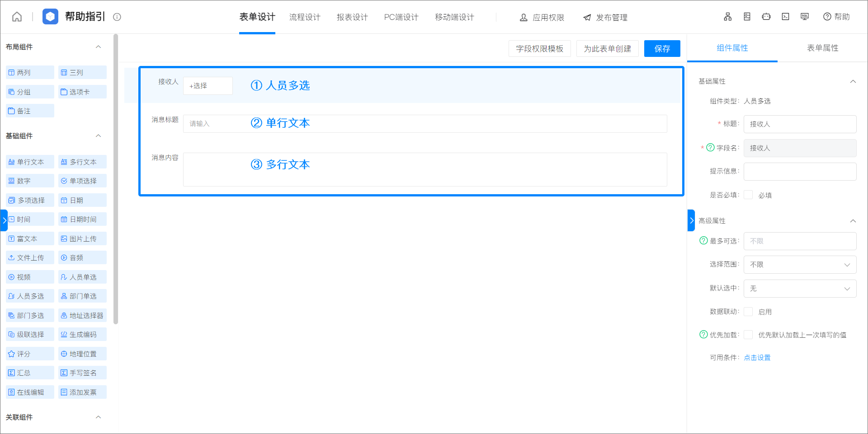Viewport: 868px width, 434px height.
Task: Open 应用权限 menu
Action: coord(542,17)
